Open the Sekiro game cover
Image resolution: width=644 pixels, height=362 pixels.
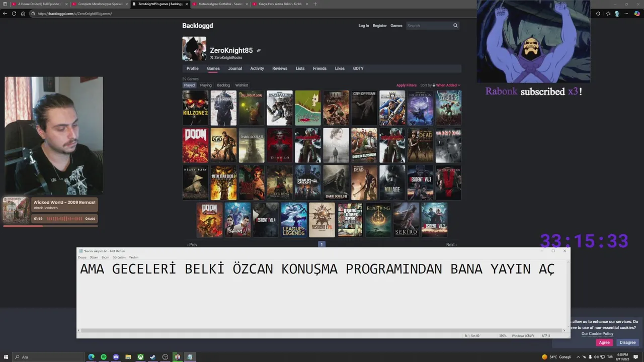click(x=406, y=220)
